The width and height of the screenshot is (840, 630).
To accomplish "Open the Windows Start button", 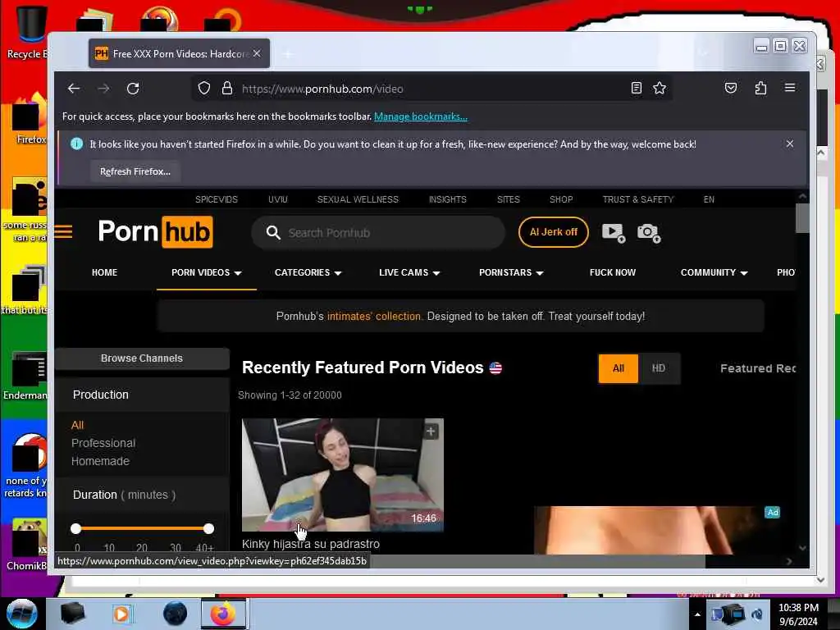I will [x=22, y=614].
